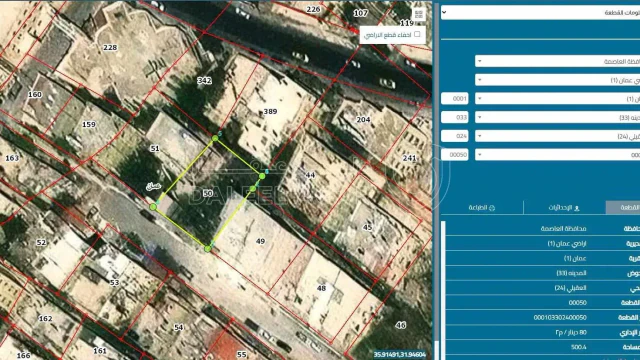Open the 'عمان (1)' directorate dropdown

(558, 80)
